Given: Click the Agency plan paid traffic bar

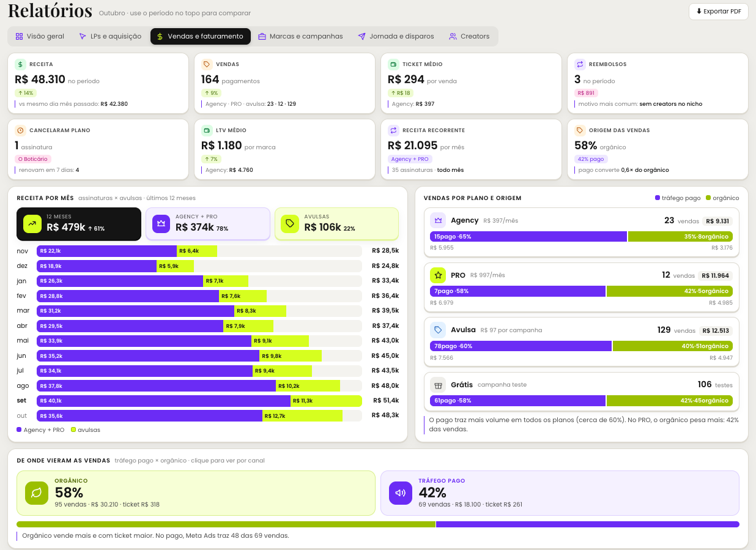Looking at the screenshot, I should coord(528,236).
